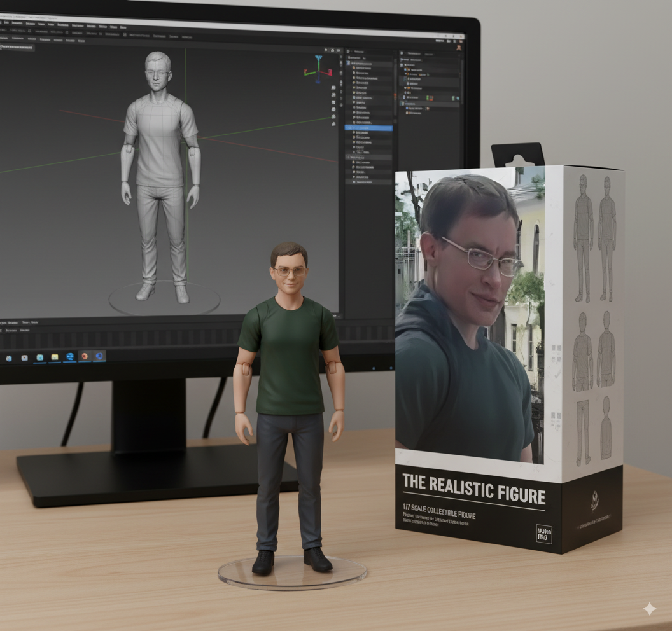Select the blue highlighted row in the outliner list
This screenshot has height=631, width=672.
(x=368, y=128)
